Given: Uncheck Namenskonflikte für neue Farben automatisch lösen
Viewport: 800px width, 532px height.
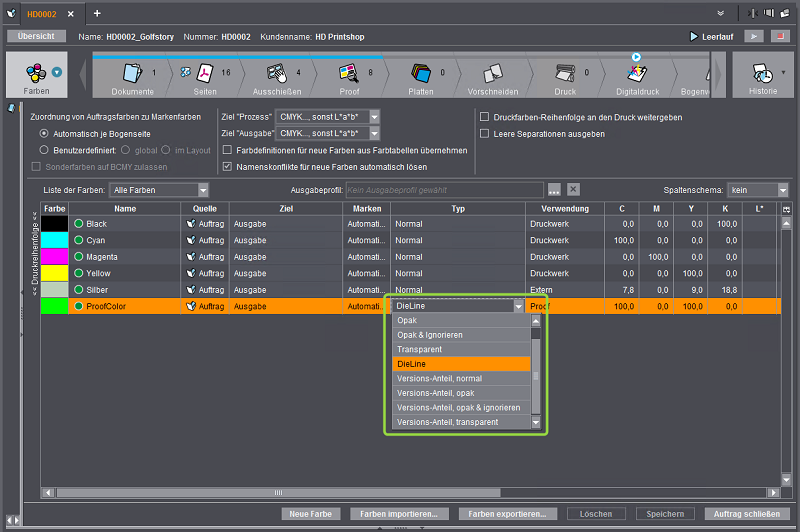Looking at the screenshot, I should pyautogui.click(x=227, y=166).
